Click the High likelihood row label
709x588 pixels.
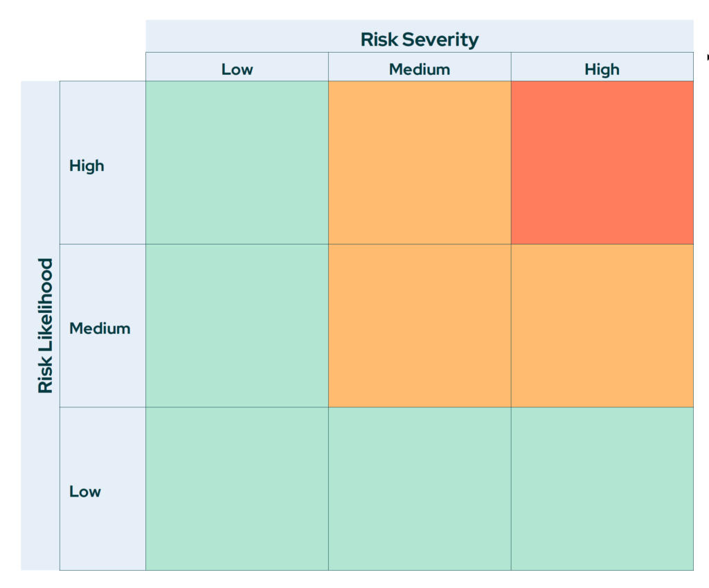87,166
